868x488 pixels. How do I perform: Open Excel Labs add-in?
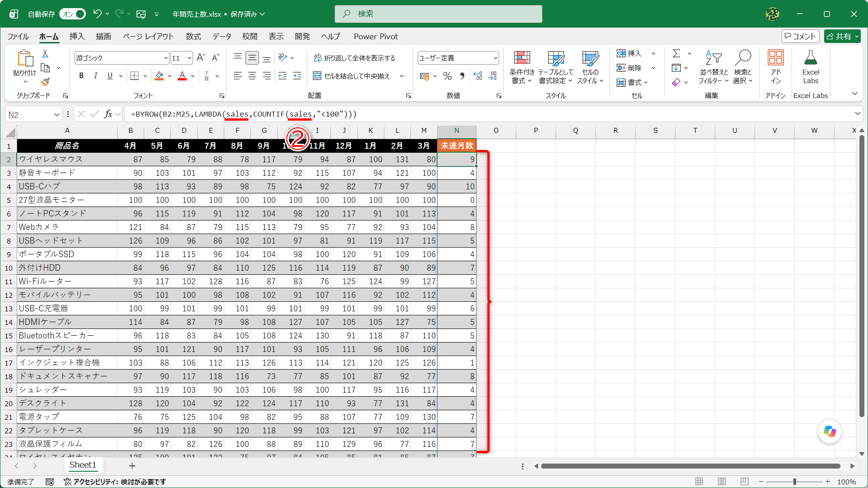point(811,67)
